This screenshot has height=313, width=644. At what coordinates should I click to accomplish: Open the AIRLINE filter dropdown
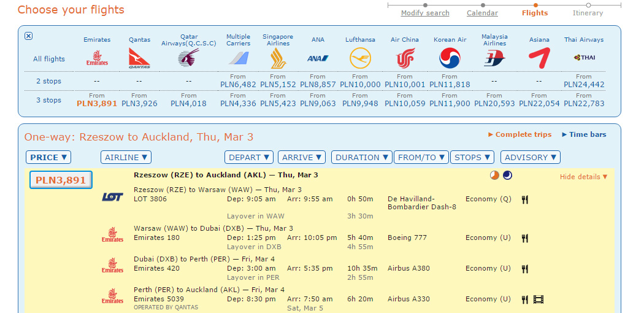pos(126,157)
